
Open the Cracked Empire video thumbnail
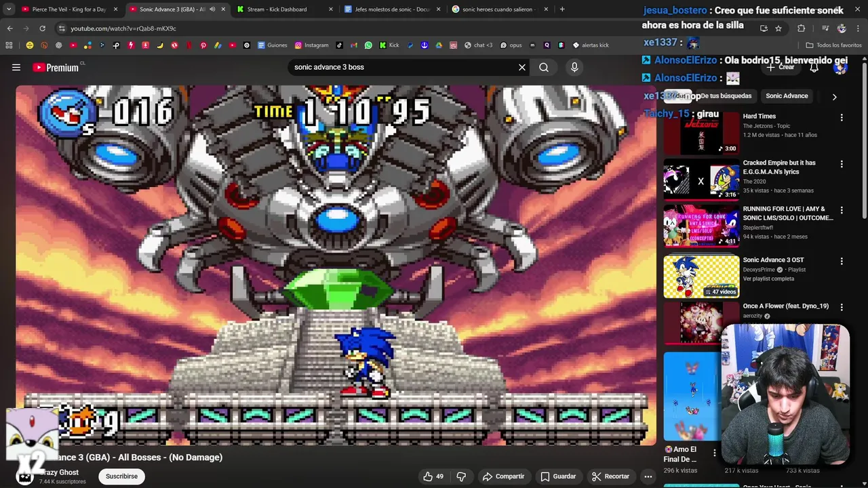click(x=701, y=180)
